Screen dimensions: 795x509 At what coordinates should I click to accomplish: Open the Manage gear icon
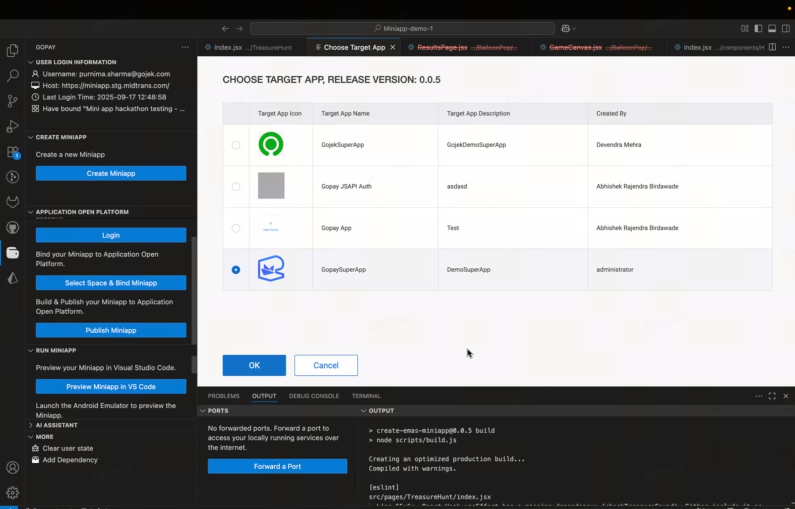click(13, 492)
